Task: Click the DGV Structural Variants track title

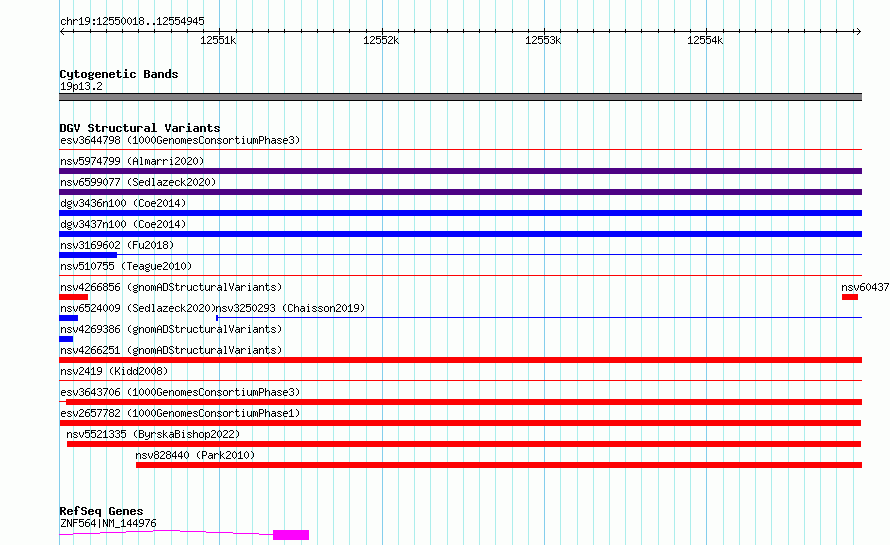Action: point(140,128)
